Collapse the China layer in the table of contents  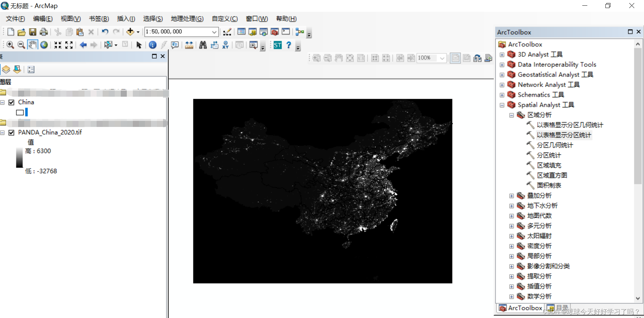click(x=2, y=102)
